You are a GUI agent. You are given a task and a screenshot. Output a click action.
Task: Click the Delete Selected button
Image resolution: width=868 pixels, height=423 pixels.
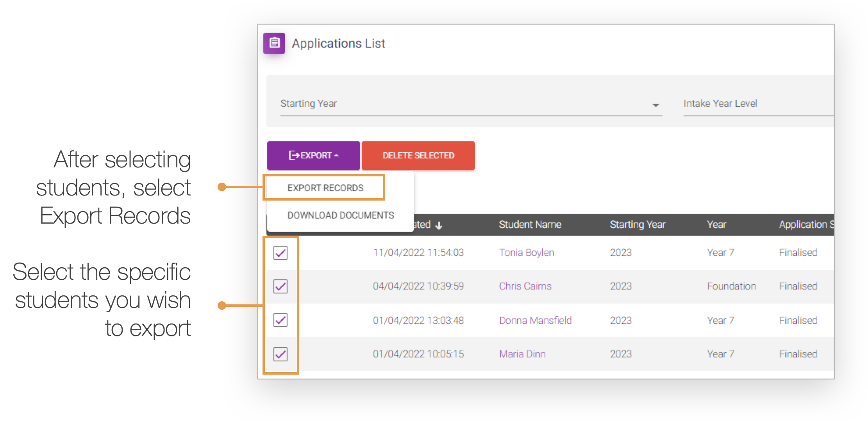point(418,155)
